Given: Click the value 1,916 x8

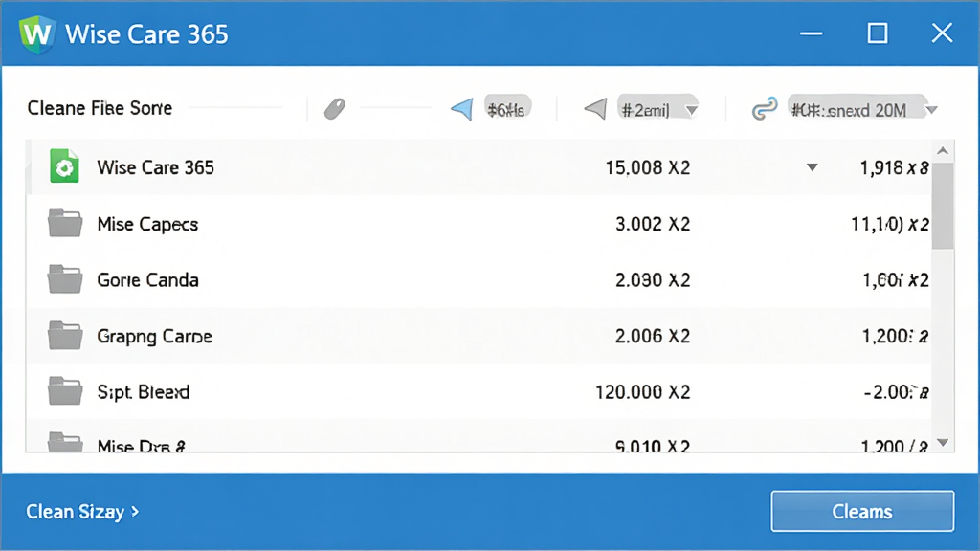Looking at the screenshot, I should [895, 167].
